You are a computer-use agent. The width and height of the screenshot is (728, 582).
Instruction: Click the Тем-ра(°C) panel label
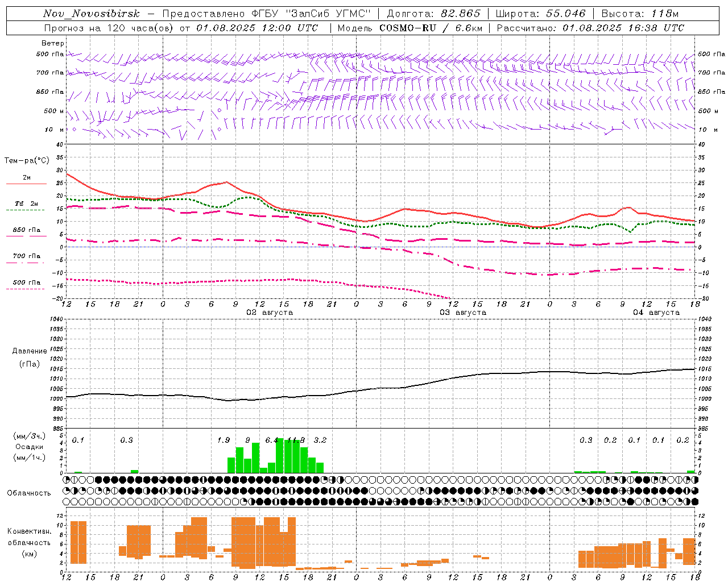(27, 161)
